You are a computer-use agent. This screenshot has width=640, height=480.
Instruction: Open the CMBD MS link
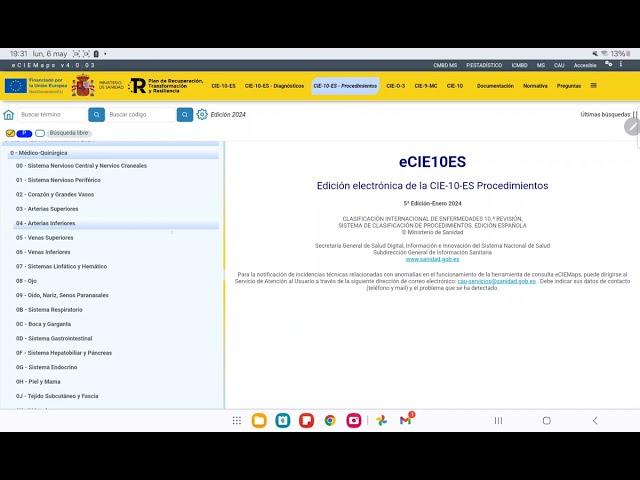click(x=445, y=65)
